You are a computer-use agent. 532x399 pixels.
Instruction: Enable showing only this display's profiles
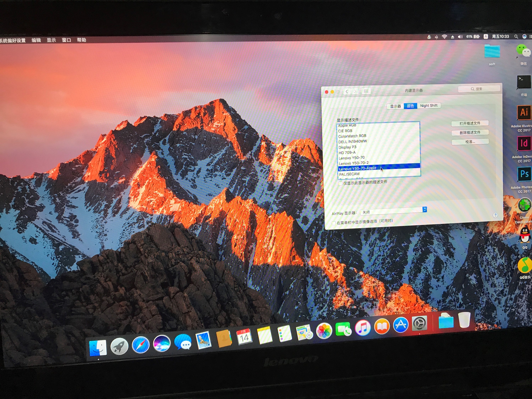[340, 184]
